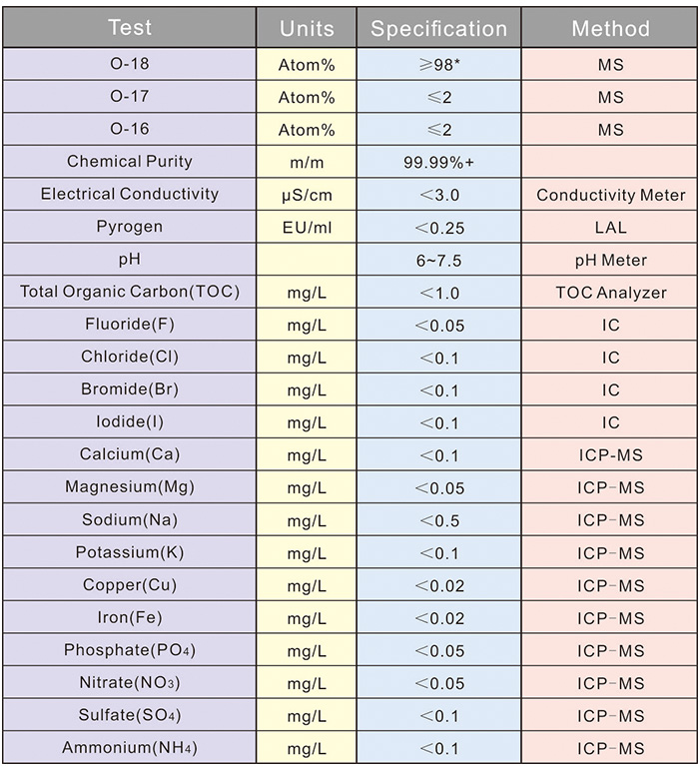This screenshot has height=770, width=700.
Task: Click the Test column header
Action: (x=130, y=28)
